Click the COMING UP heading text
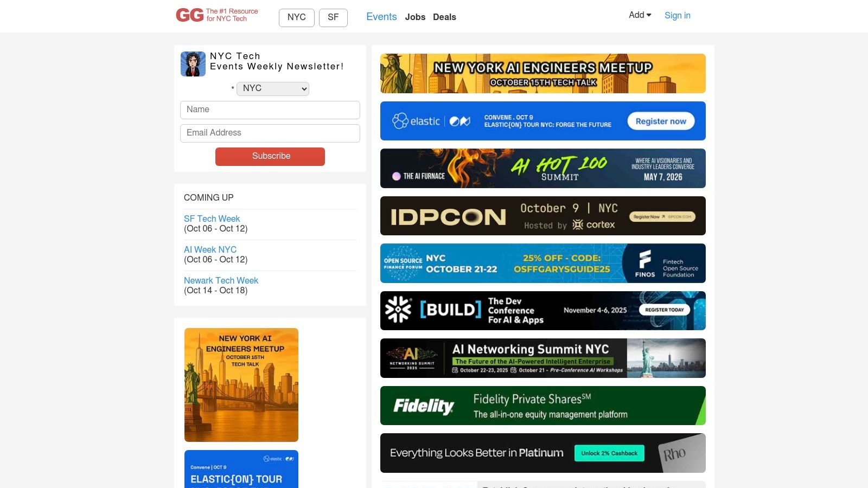The image size is (868, 488). [x=209, y=197]
